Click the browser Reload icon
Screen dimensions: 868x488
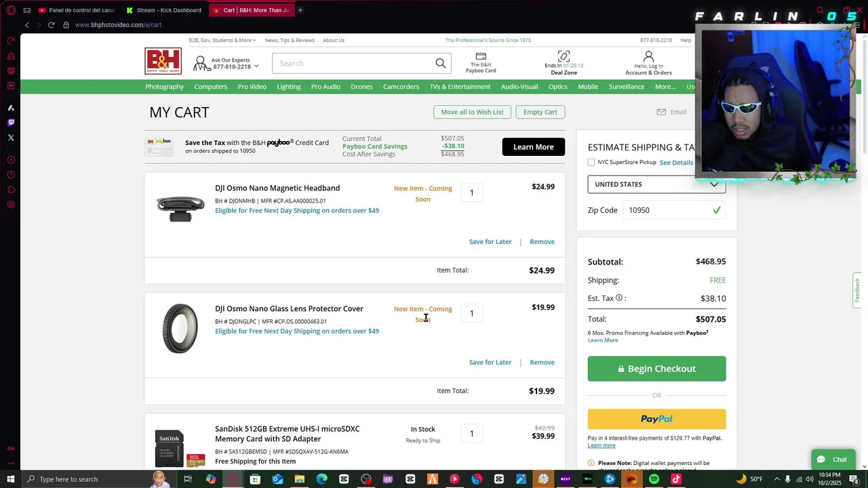[51, 25]
